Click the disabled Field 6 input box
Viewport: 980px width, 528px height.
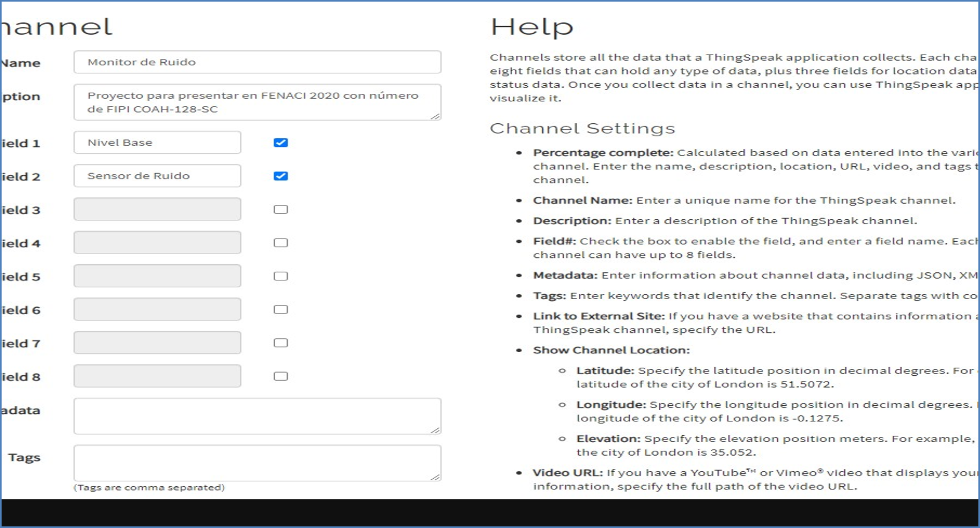(157, 309)
